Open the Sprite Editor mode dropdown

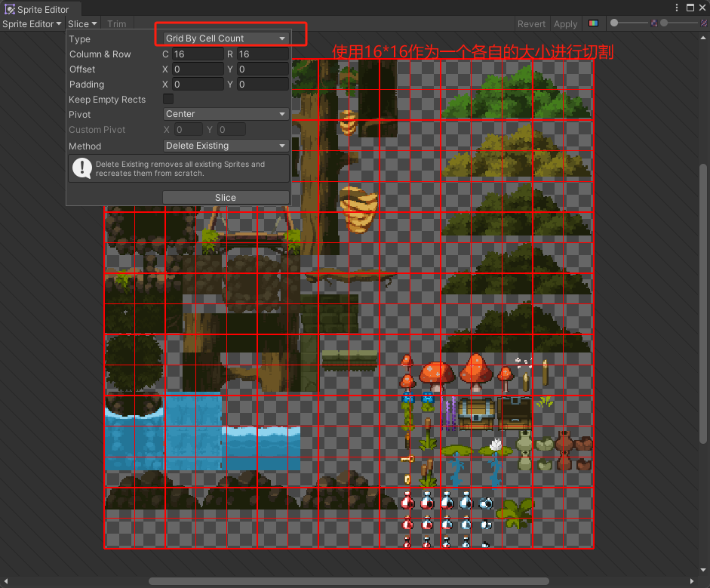coord(32,24)
